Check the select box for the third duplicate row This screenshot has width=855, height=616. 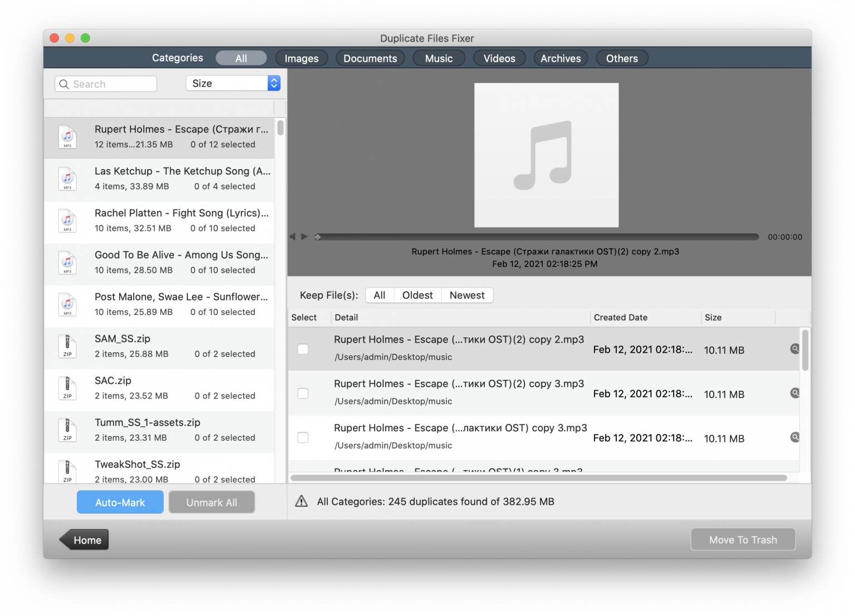coord(303,437)
